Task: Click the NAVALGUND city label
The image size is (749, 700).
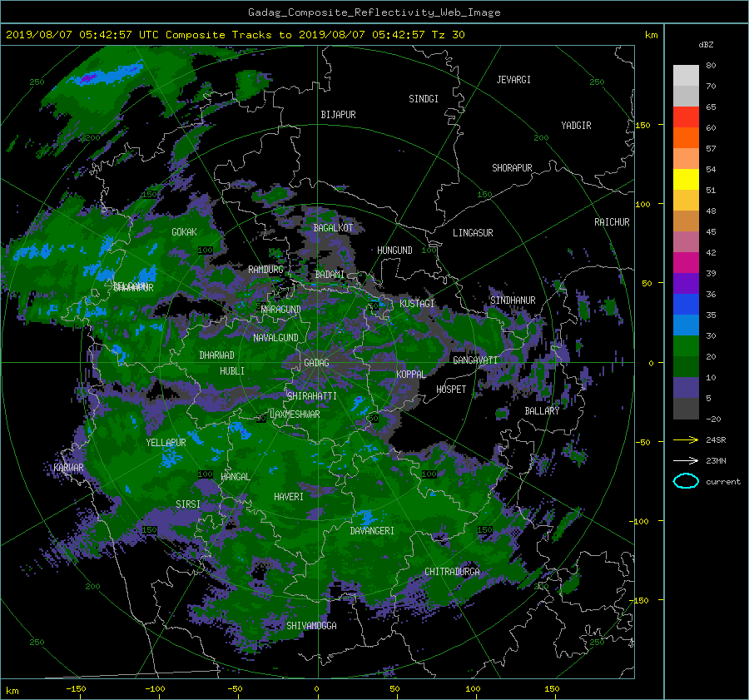Action: (x=275, y=338)
